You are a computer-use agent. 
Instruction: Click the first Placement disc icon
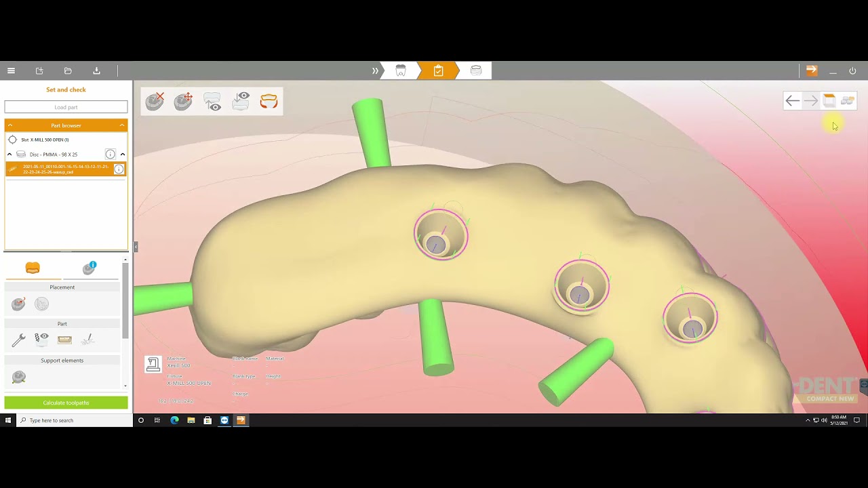(x=18, y=304)
